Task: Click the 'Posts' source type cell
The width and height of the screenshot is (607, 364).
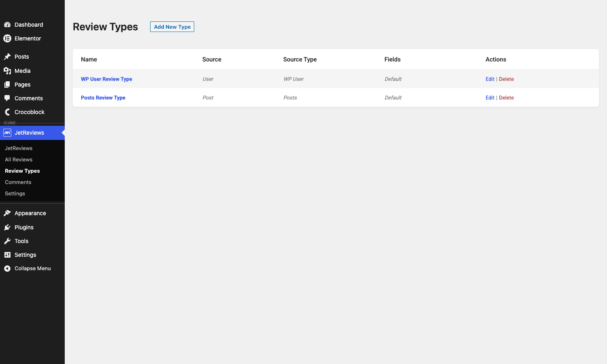Action: (290, 98)
